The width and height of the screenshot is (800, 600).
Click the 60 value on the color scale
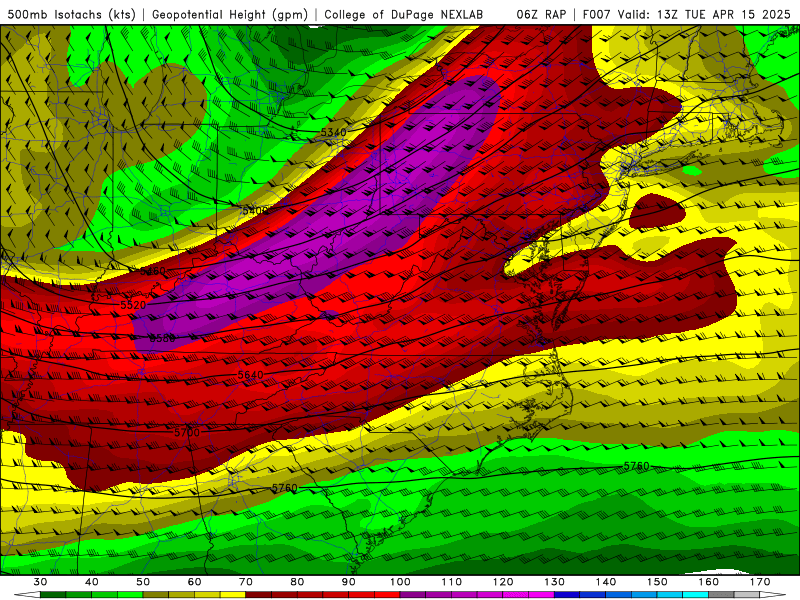pos(194,582)
